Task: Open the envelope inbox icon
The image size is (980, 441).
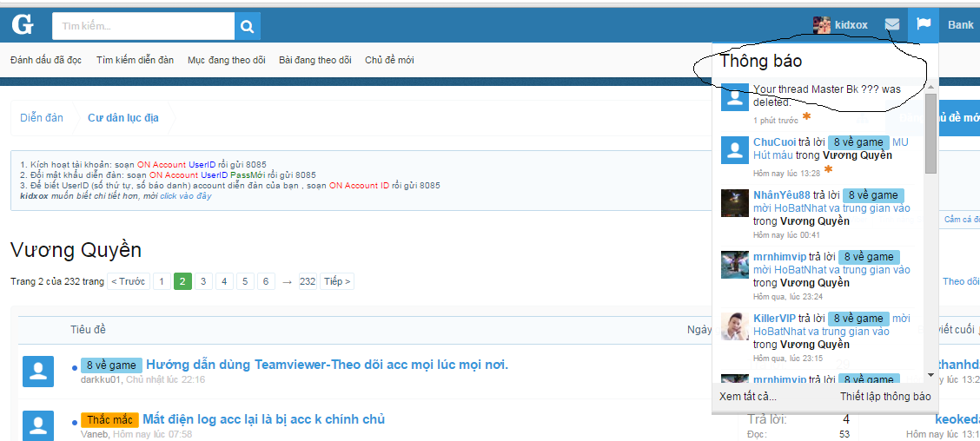Action: tap(892, 25)
